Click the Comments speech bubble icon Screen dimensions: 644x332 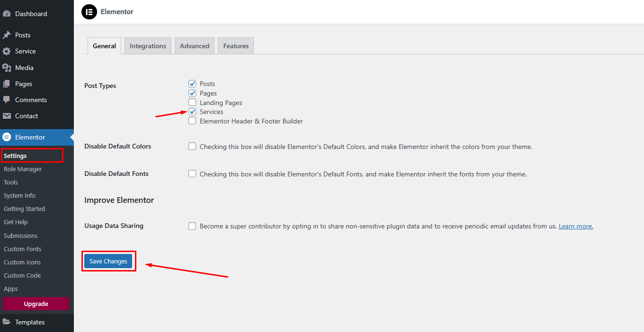[7, 100]
